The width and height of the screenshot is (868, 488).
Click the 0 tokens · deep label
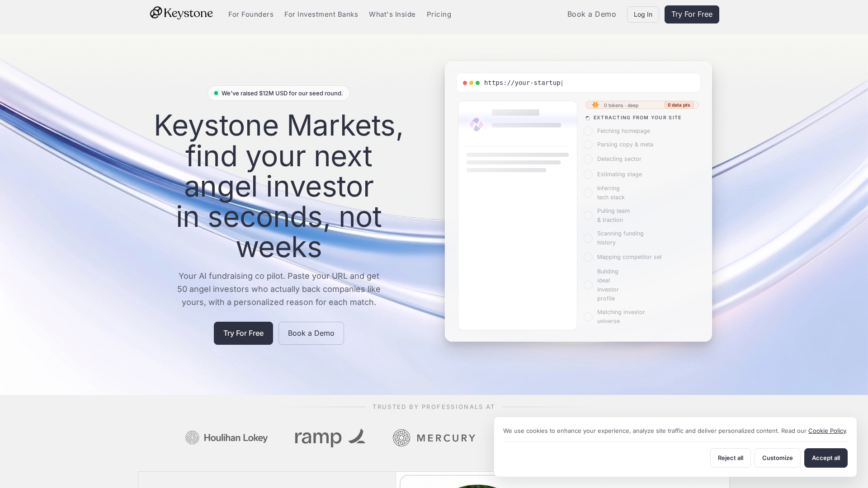click(621, 105)
